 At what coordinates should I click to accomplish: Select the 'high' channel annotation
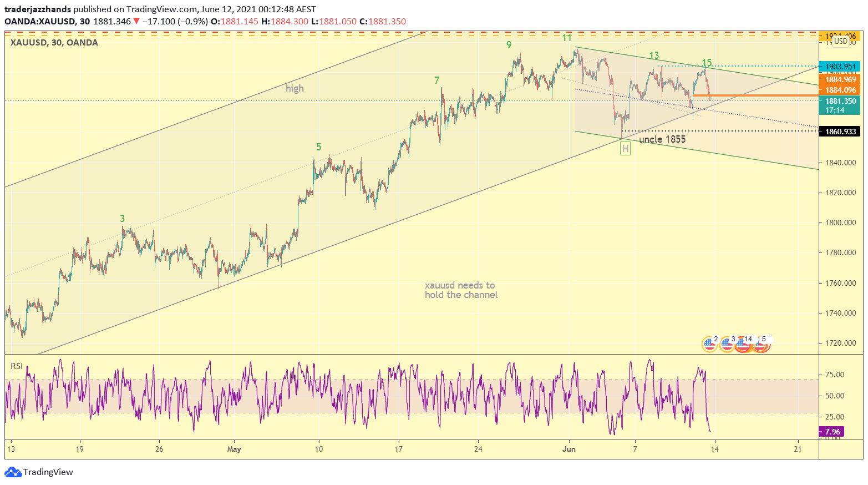click(295, 88)
